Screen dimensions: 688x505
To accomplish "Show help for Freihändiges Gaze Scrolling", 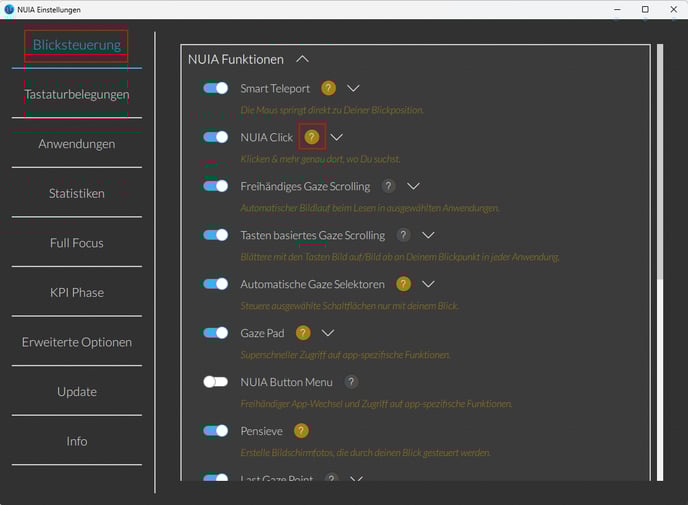I will pyautogui.click(x=388, y=186).
